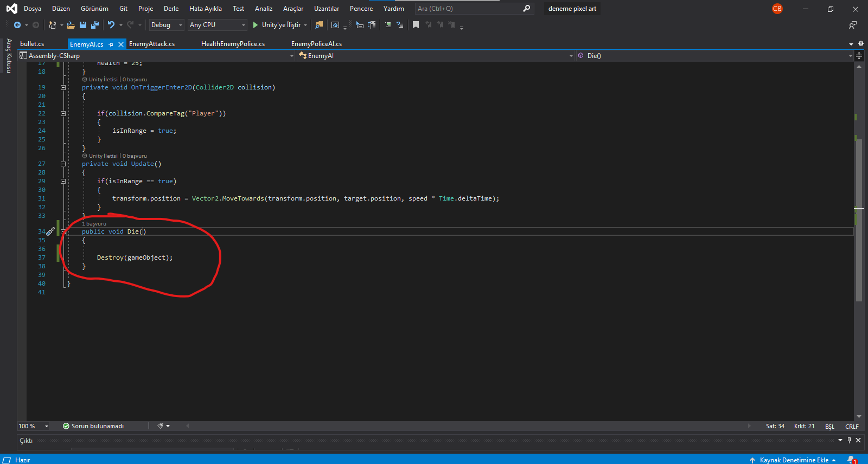Collapse the Die method outline
This screenshot has height=464, width=868.
(x=63, y=231)
